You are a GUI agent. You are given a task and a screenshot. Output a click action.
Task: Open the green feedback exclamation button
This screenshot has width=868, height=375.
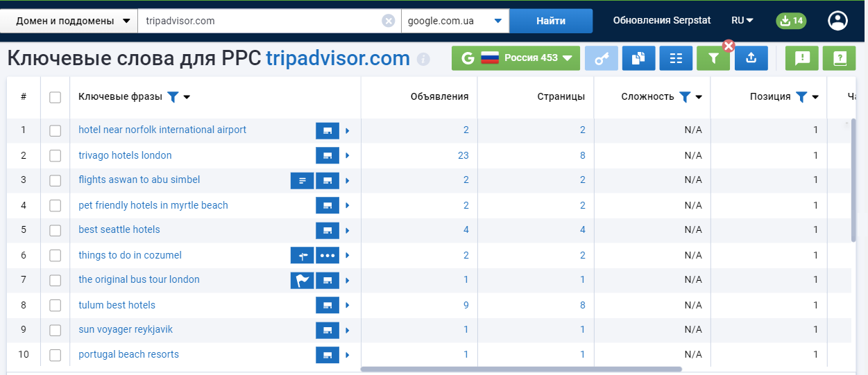[x=802, y=58]
